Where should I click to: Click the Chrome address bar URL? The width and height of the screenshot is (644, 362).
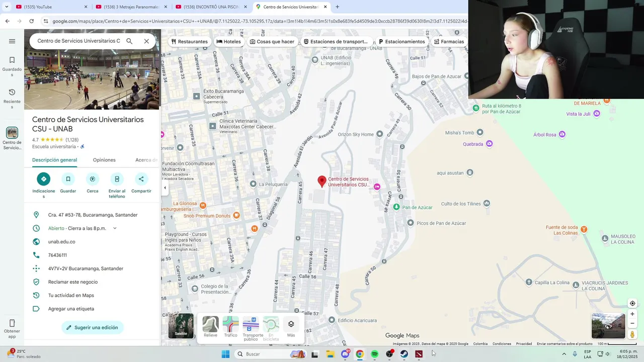click(259, 21)
